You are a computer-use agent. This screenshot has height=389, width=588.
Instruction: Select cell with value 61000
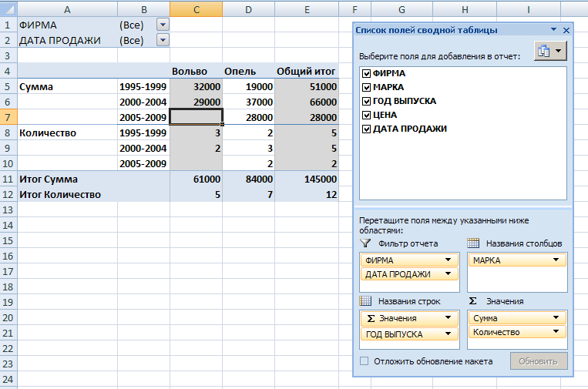pos(196,179)
